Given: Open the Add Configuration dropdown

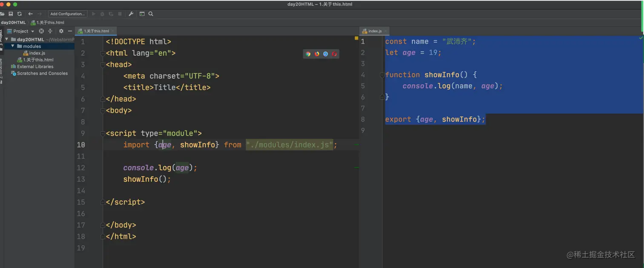Looking at the screenshot, I should pos(68,14).
